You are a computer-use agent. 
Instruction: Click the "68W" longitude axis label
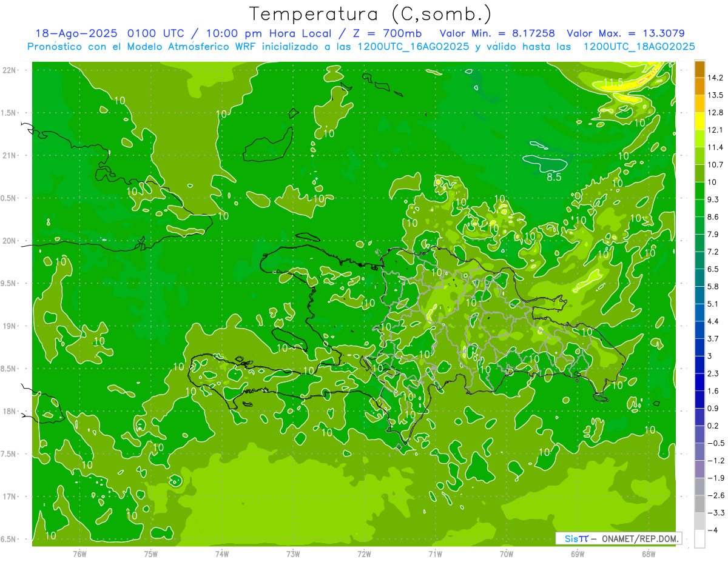(x=649, y=554)
